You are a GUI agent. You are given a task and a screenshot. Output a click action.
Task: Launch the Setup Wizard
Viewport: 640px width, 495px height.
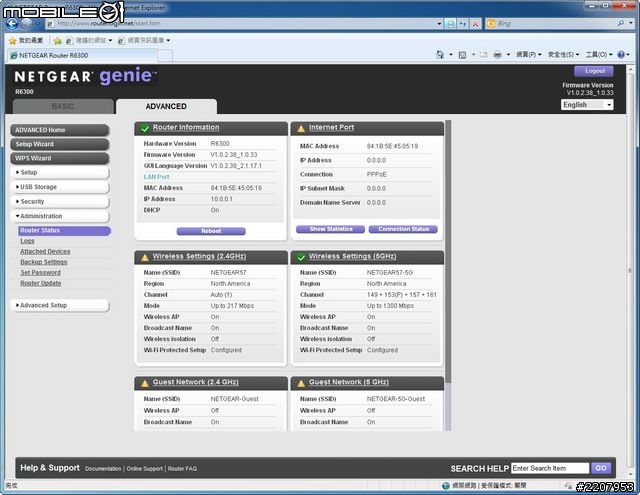(x=60, y=144)
